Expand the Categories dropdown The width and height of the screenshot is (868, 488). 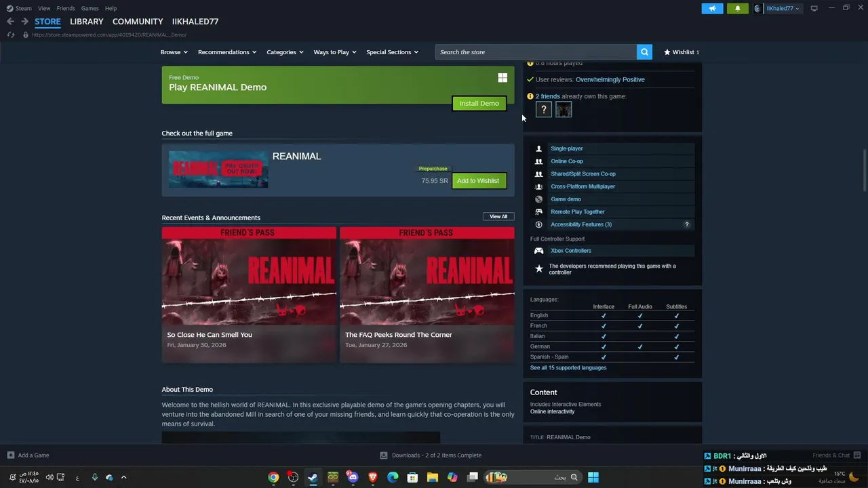285,52
